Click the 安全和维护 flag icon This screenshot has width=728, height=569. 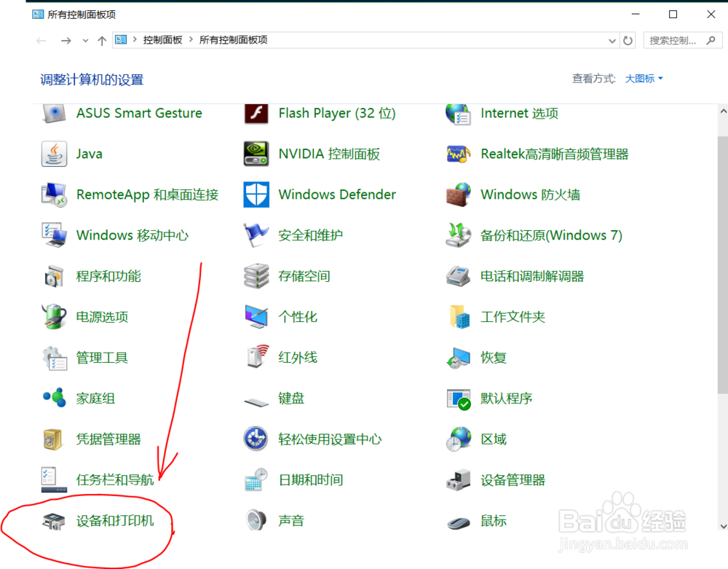[256, 235]
